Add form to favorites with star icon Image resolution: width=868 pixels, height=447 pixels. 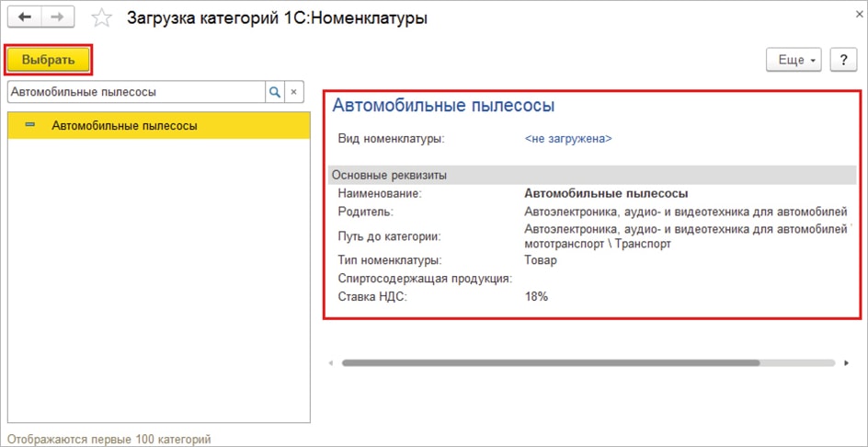101,18
